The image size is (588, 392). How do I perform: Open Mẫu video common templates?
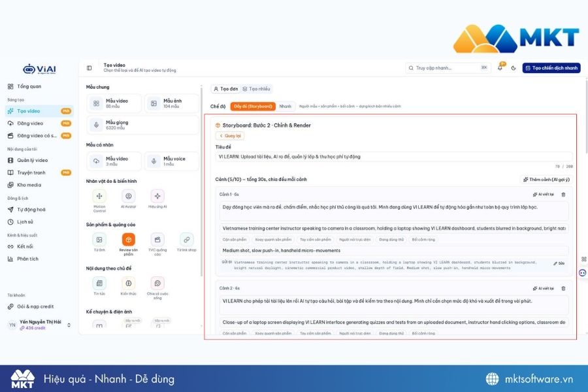pos(114,103)
